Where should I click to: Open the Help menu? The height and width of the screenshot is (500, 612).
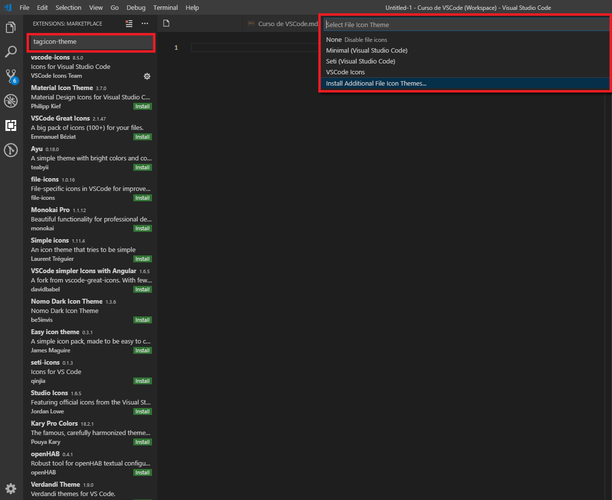tap(192, 7)
